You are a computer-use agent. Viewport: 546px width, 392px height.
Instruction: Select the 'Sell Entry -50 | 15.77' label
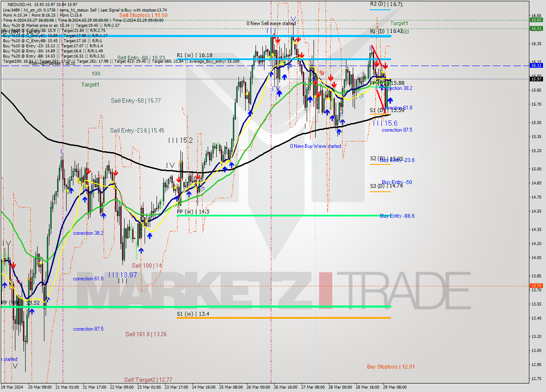click(136, 101)
